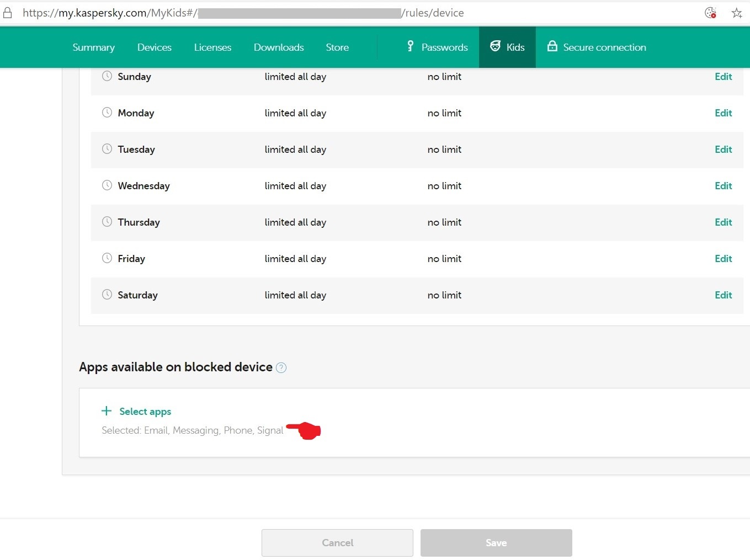Click the 'Apps available on blocked device' heading
750x560 pixels.
175,367
